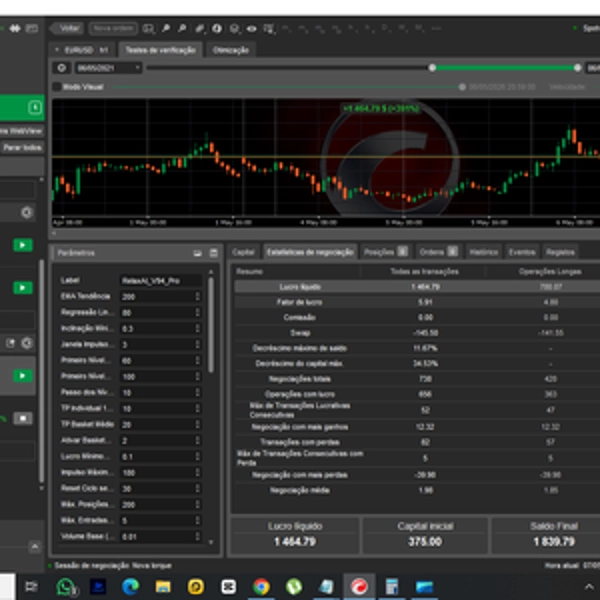This screenshot has width=600, height=600.
Task: Click the panel layout icon beside the double arrows
Action: [31, 28]
